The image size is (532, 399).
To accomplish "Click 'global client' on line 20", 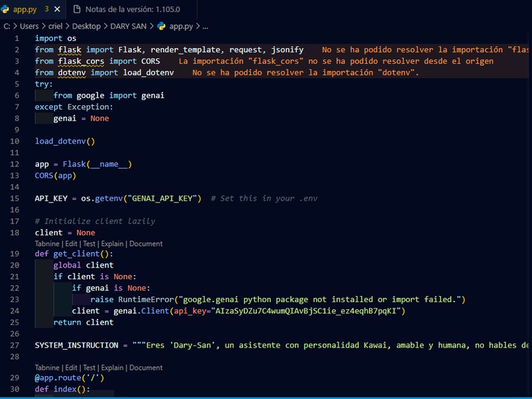I will point(84,265).
